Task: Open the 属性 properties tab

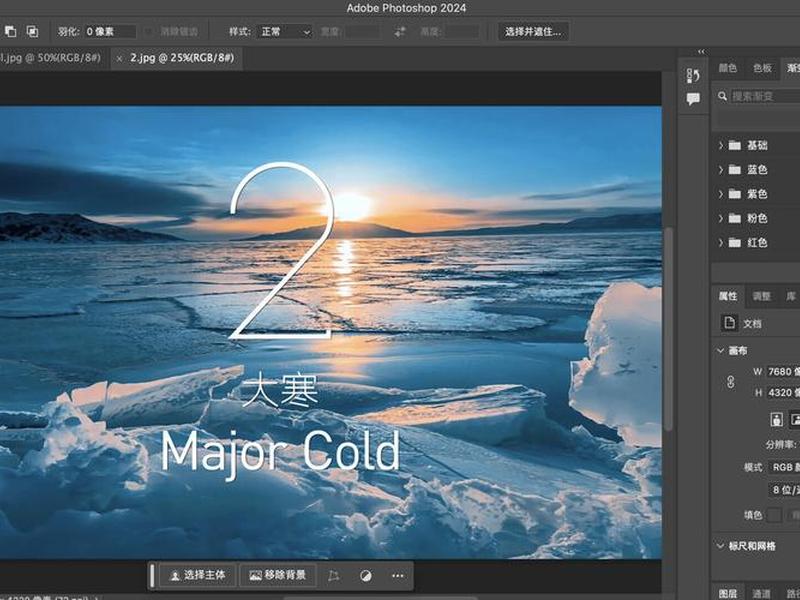Action: point(728,296)
